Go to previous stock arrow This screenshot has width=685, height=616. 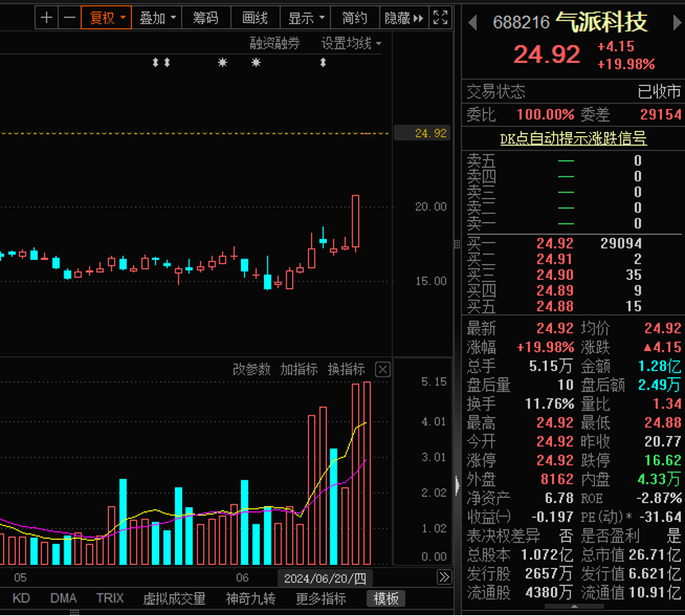472,22
